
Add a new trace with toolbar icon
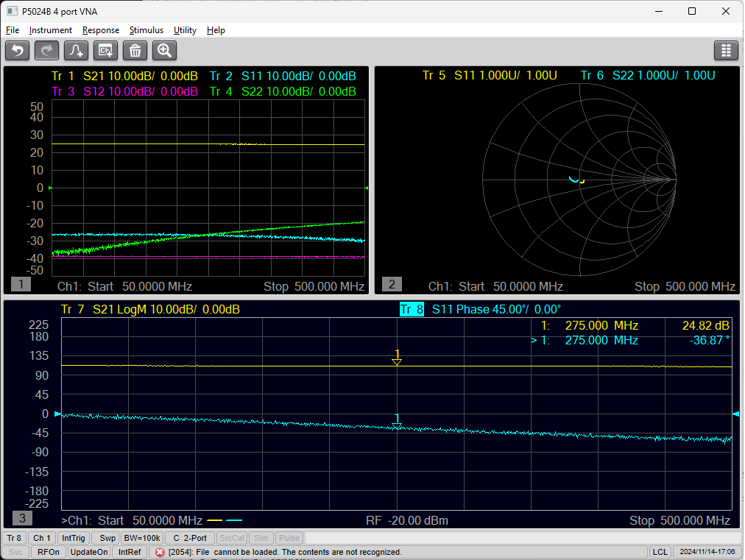pos(76,50)
